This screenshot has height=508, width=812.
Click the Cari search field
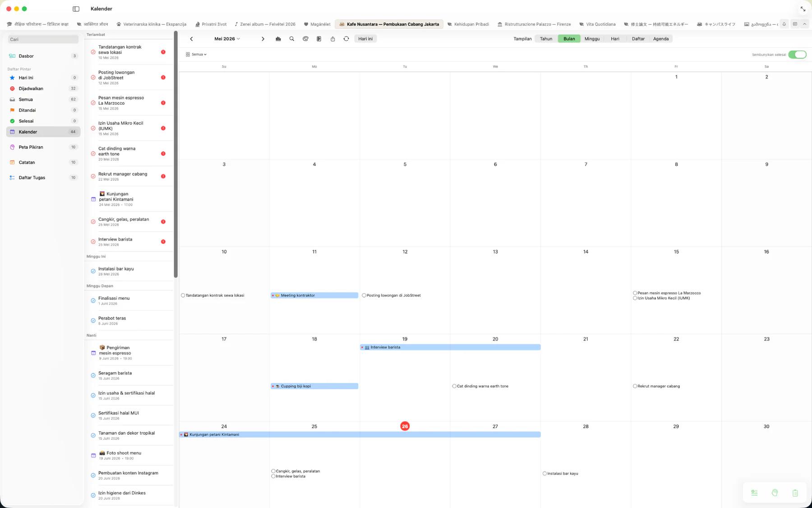click(x=43, y=39)
